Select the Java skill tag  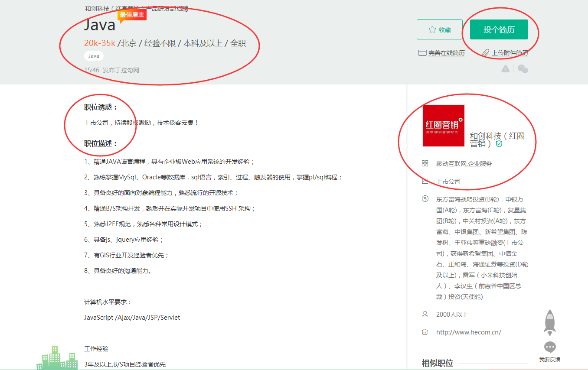point(94,56)
